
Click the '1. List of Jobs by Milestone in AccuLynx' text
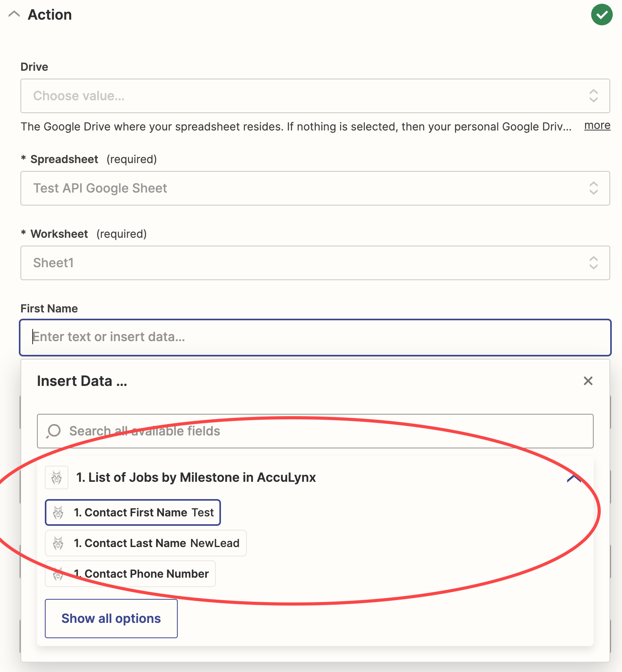click(196, 477)
